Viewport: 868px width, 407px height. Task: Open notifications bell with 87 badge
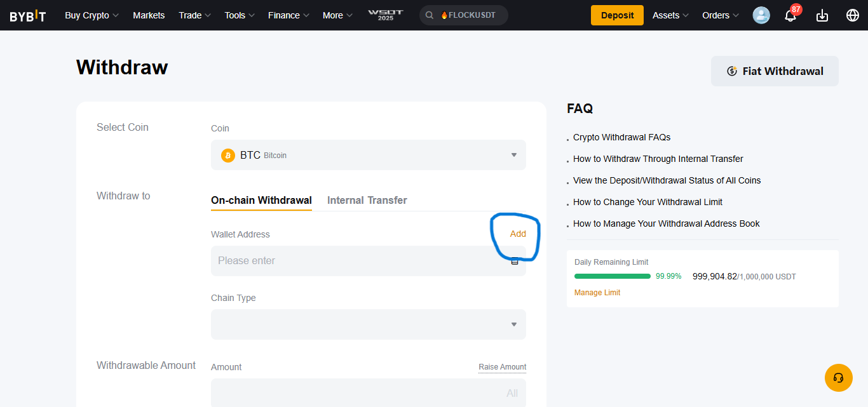coord(791,15)
